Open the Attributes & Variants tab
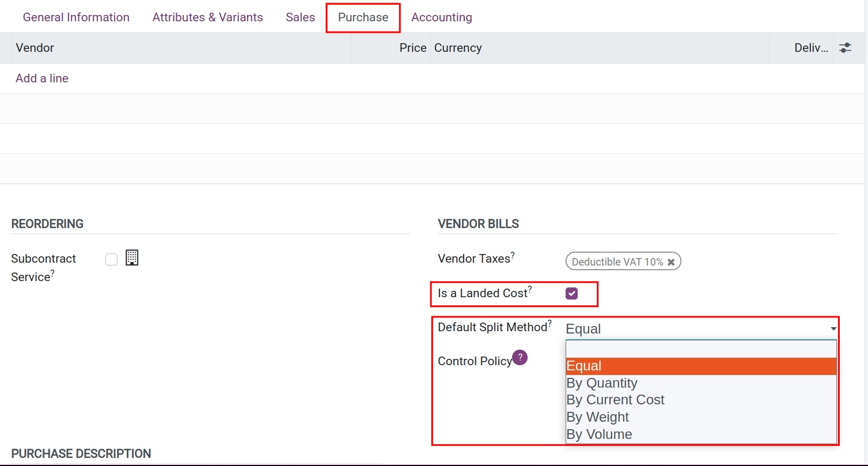868x466 pixels. click(207, 17)
